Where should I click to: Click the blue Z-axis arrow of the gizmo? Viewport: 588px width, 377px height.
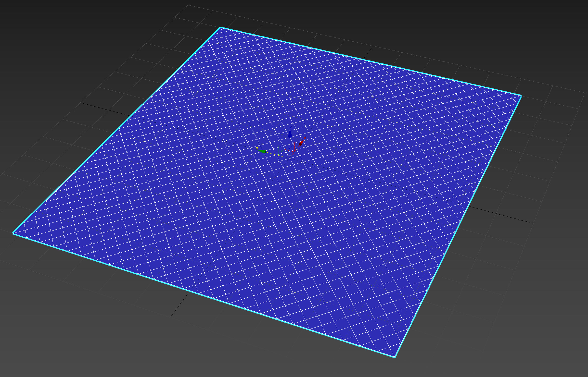(x=290, y=134)
